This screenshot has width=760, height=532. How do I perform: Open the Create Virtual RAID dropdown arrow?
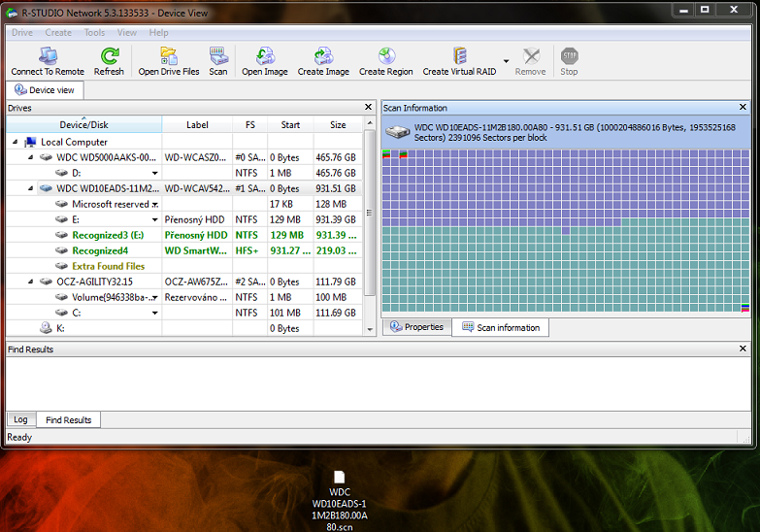pos(506,61)
